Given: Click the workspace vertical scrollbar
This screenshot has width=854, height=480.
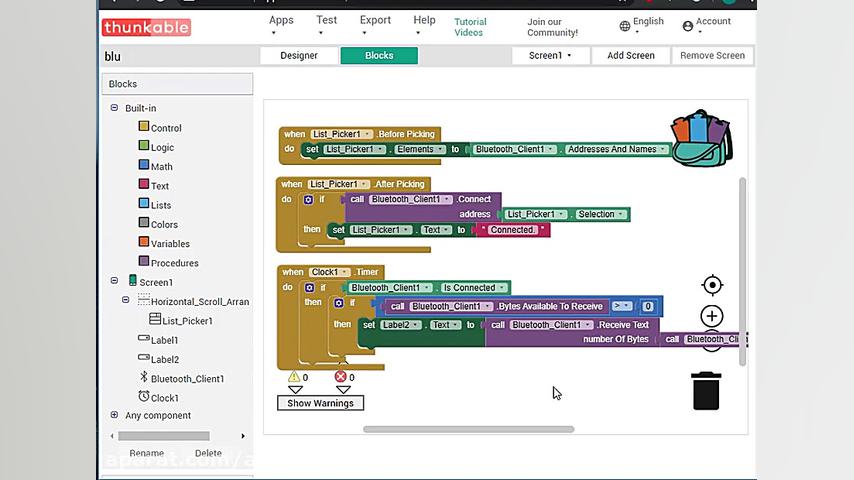Looking at the screenshot, I should (742, 271).
